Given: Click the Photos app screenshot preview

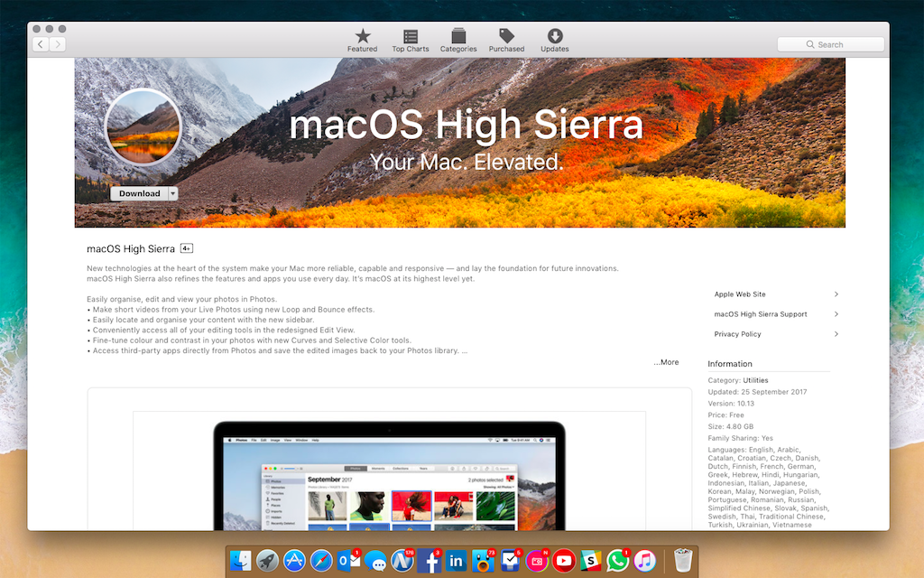Looking at the screenshot, I should point(389,474).
